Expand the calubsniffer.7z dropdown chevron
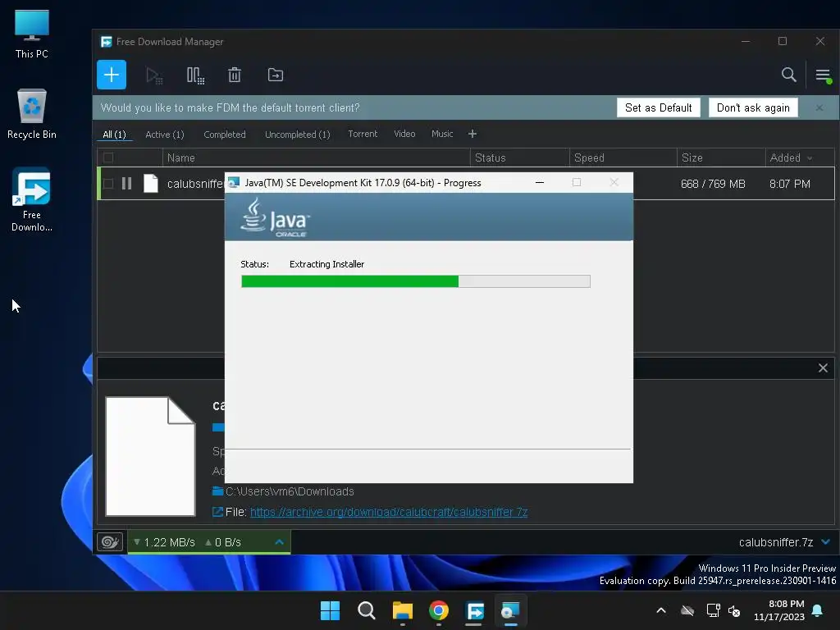 pyautogui.click(x=825, y=542)
